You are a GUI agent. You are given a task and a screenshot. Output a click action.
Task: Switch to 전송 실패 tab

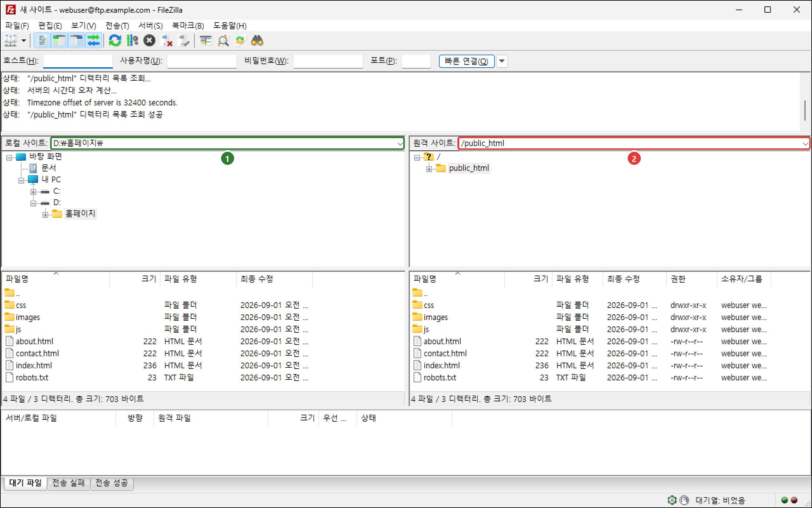click(69, 483)
